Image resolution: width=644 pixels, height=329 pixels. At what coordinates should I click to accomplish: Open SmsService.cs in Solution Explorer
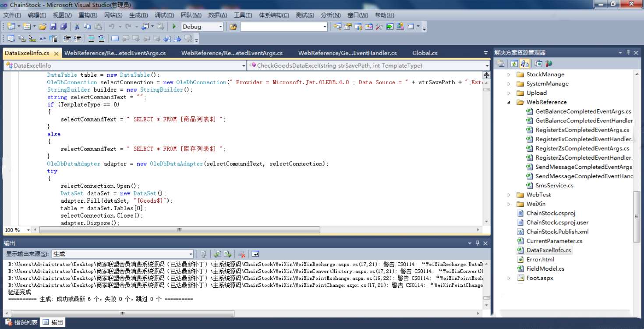554,185
